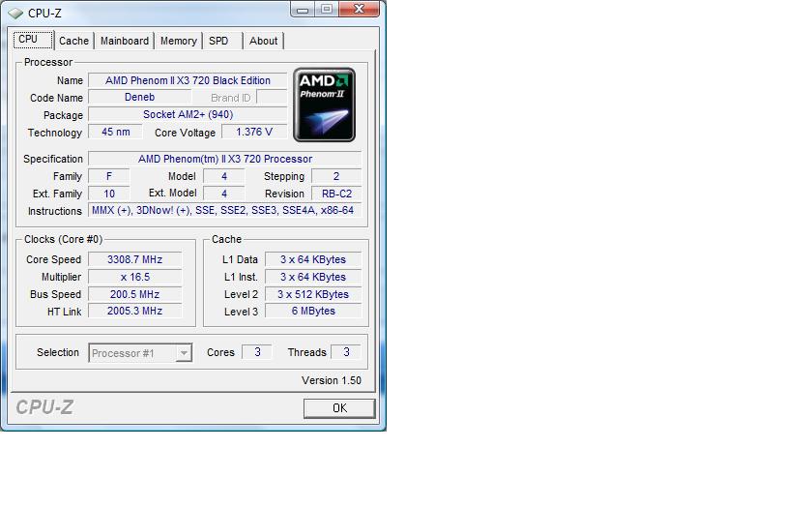
Task: Click the Level 2 value '3 x 512 KBytes'
Action: (x=313, y=294)
